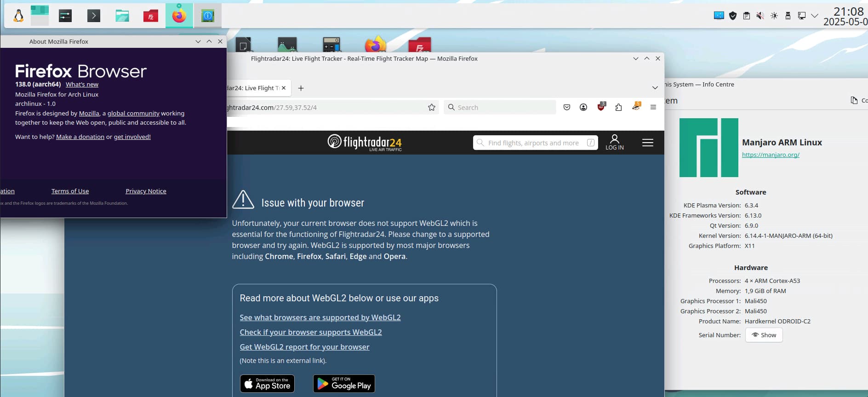Click Get it on Google Play badge
The image size is (868, 397).
(344, 384)
